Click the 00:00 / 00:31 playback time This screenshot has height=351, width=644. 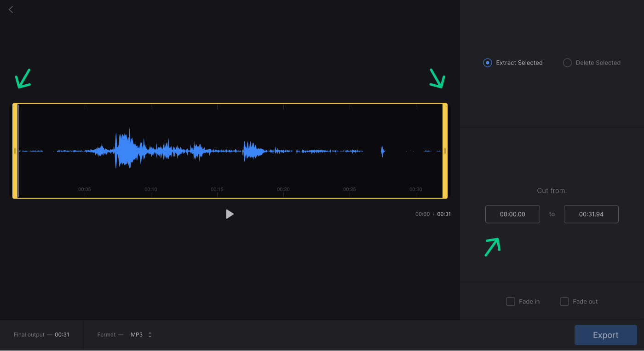pyautogui.click(x=433, y=214)
